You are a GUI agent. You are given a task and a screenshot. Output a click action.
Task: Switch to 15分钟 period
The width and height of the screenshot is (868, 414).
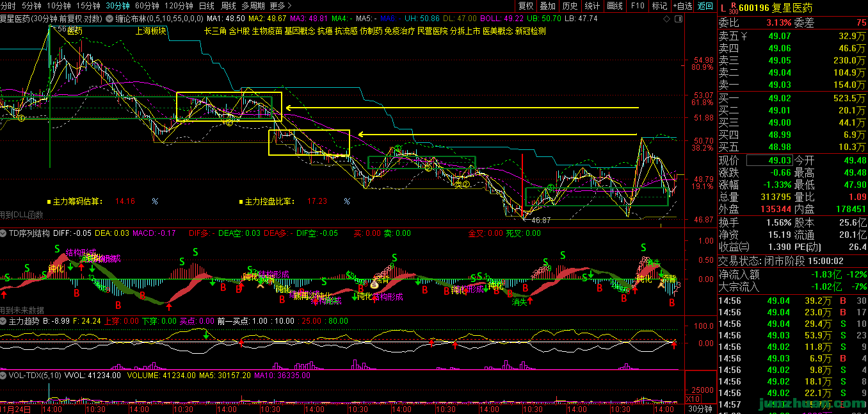[88, 6]
